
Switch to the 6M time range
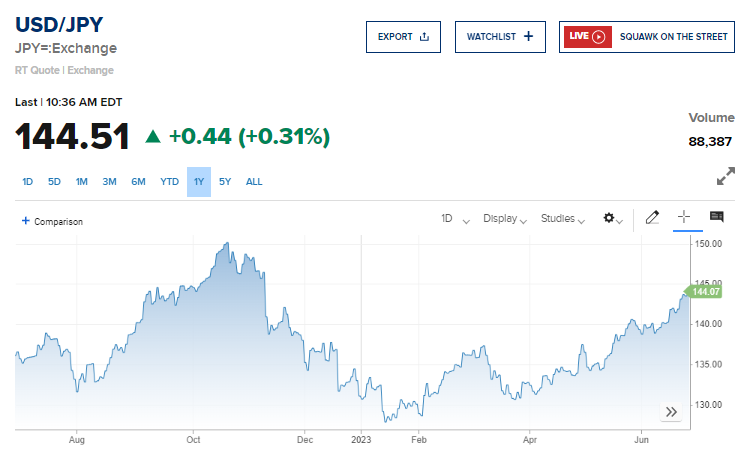[138, 182]
